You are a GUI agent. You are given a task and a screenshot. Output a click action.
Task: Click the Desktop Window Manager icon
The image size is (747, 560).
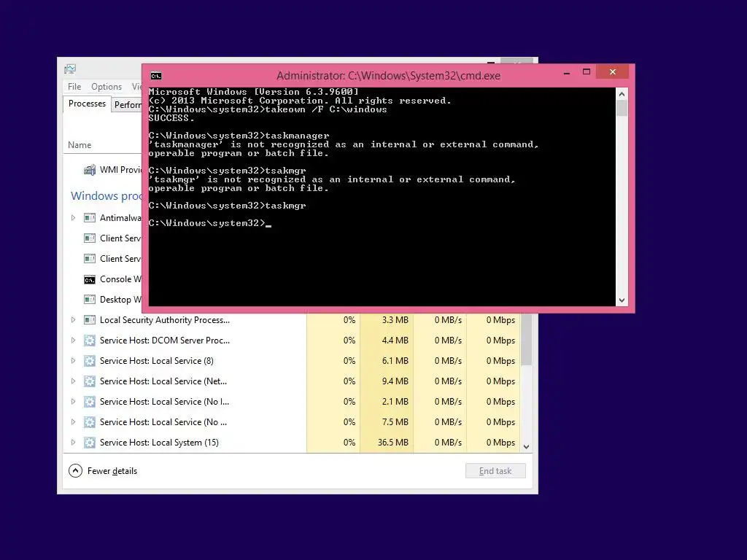point(90,300)
